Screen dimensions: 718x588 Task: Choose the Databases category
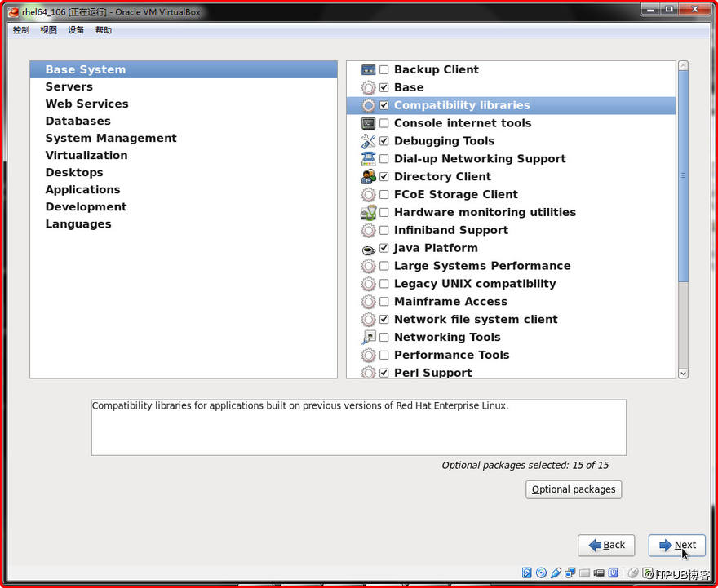[184, 122]
